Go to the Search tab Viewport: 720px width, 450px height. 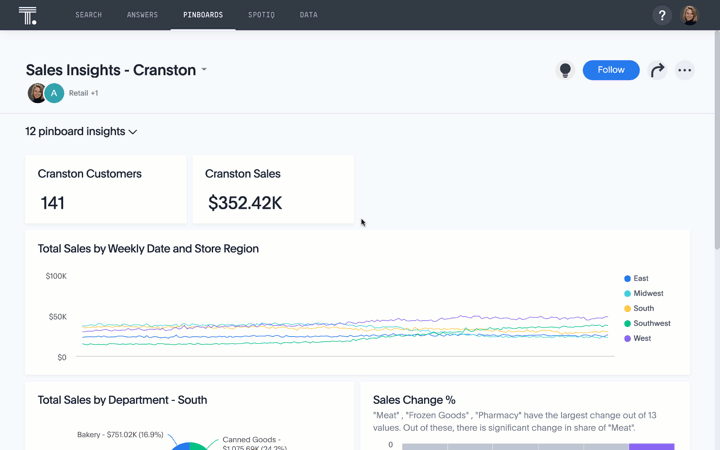[x=89, y=15]
